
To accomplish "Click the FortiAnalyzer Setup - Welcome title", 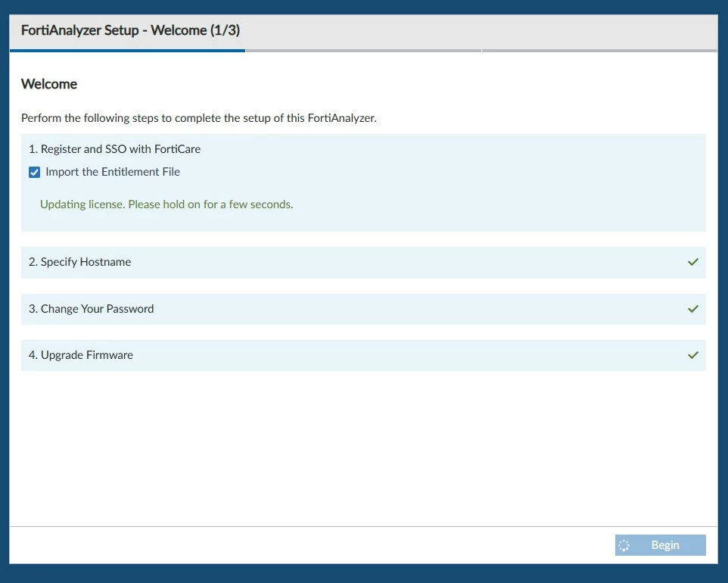I will [x=130, y=30].
